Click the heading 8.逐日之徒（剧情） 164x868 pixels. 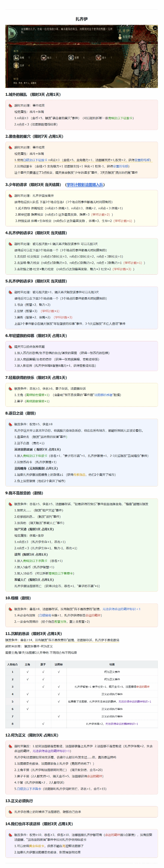[21, 413]
